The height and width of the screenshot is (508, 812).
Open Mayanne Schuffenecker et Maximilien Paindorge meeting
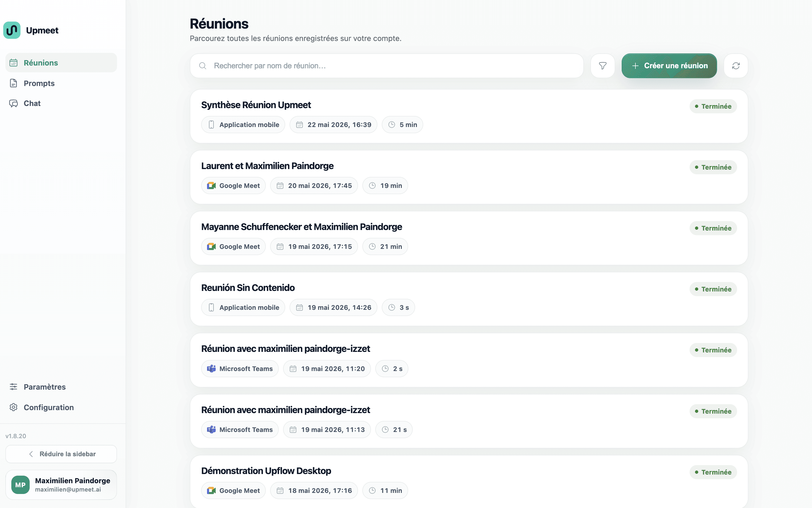coord(469,238)
